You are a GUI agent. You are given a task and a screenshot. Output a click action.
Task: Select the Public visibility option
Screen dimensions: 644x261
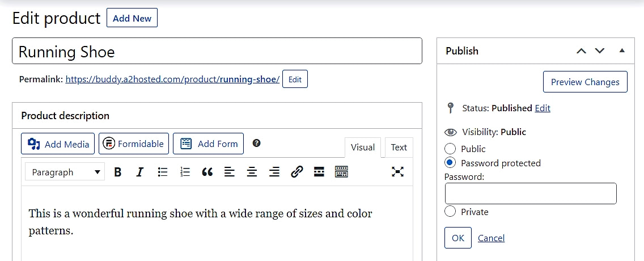click(450, 149)
